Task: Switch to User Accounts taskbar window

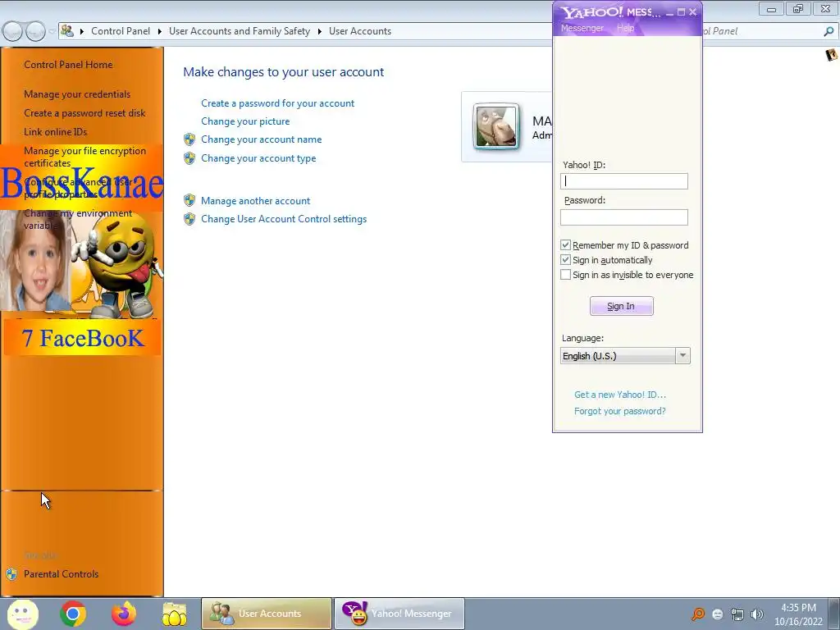Action: pos(267,614)
